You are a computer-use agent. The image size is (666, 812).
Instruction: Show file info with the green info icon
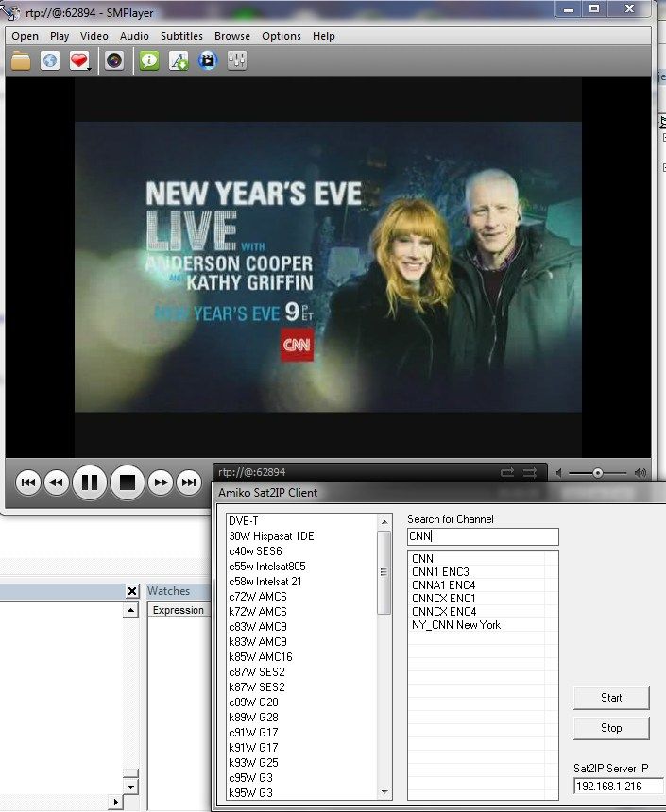(149, 60)
